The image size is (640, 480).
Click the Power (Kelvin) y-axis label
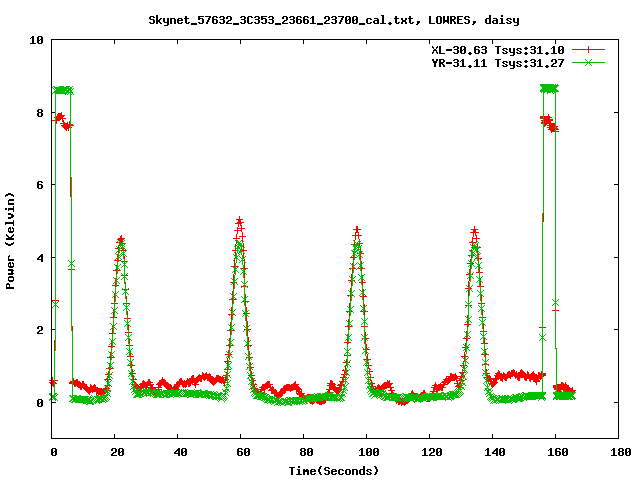11,239
